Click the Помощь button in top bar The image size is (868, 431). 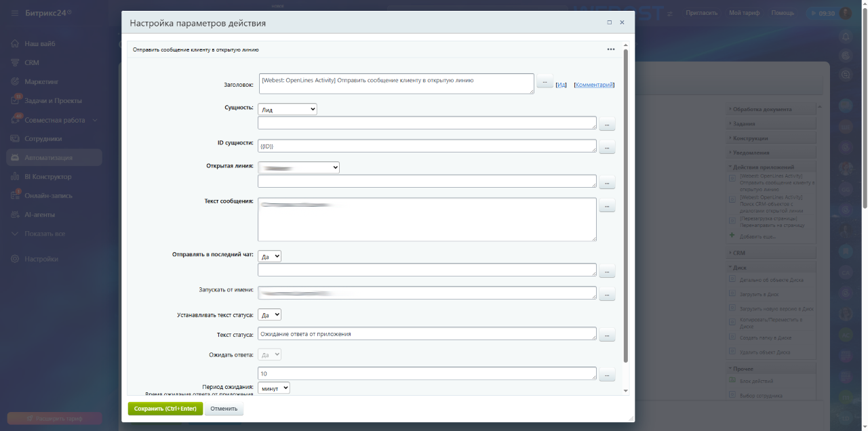point(783,13)
